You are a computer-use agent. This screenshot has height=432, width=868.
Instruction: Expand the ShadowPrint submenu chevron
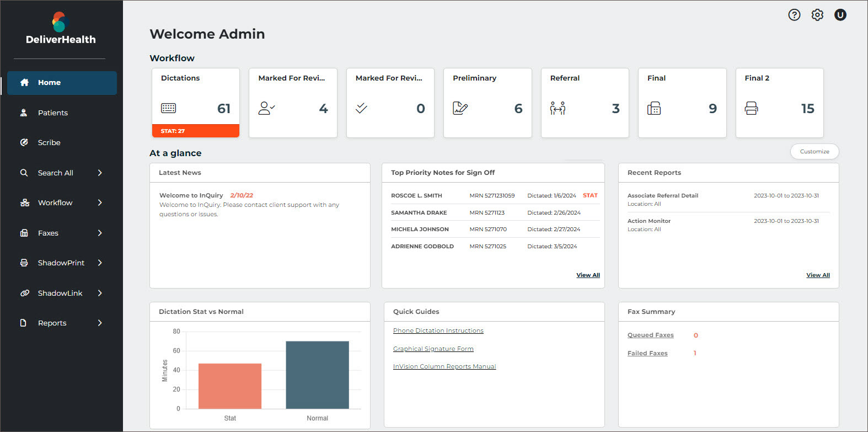pos(100,263)
